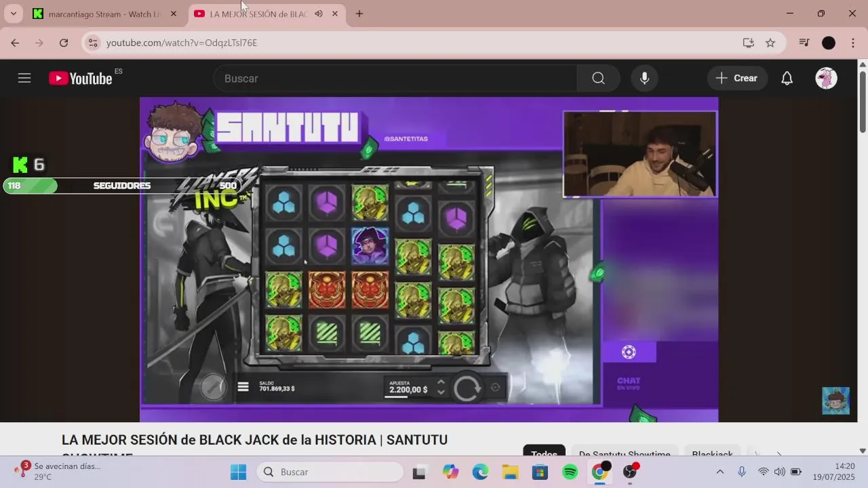Reload the current page
Screen dimensions: 868x488
(x=64, y=43)
